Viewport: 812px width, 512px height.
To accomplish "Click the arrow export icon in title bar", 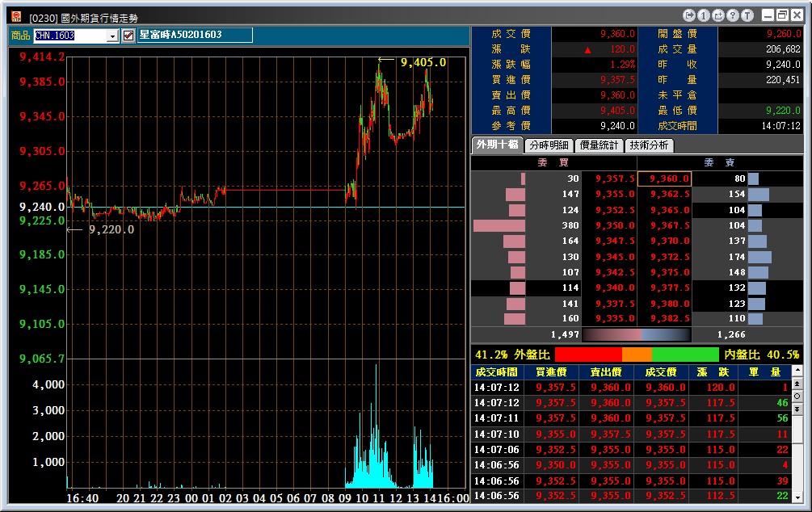I will tap(689, 15).
